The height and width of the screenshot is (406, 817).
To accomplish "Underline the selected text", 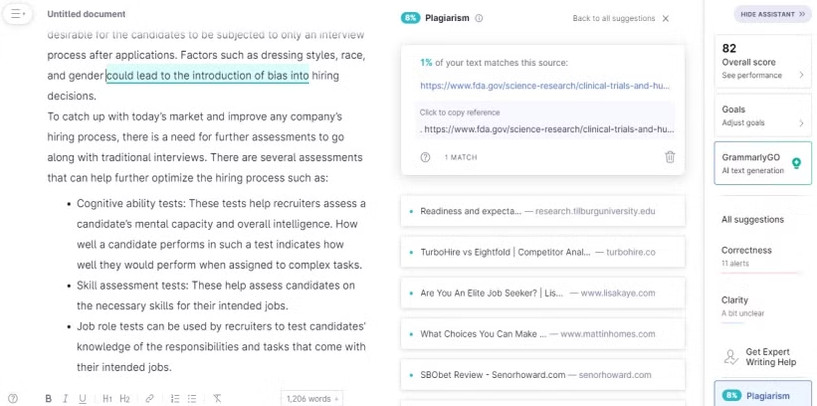I will pos(82,398).
